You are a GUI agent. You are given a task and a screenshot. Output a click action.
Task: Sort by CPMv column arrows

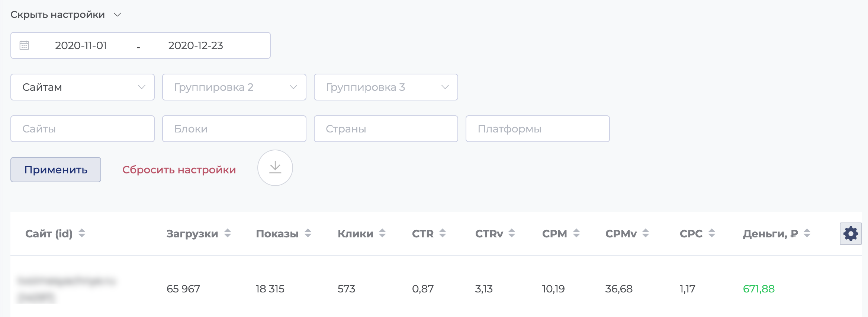[x=646, y=233]
